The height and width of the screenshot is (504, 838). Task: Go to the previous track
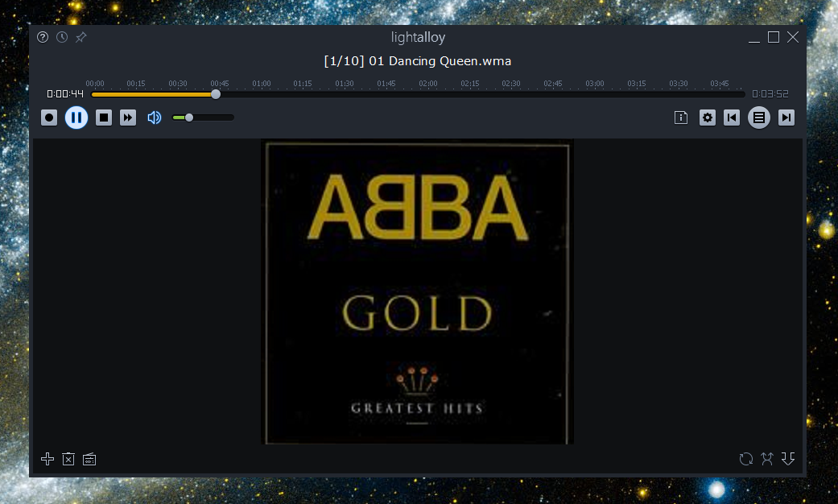[732, 118]
